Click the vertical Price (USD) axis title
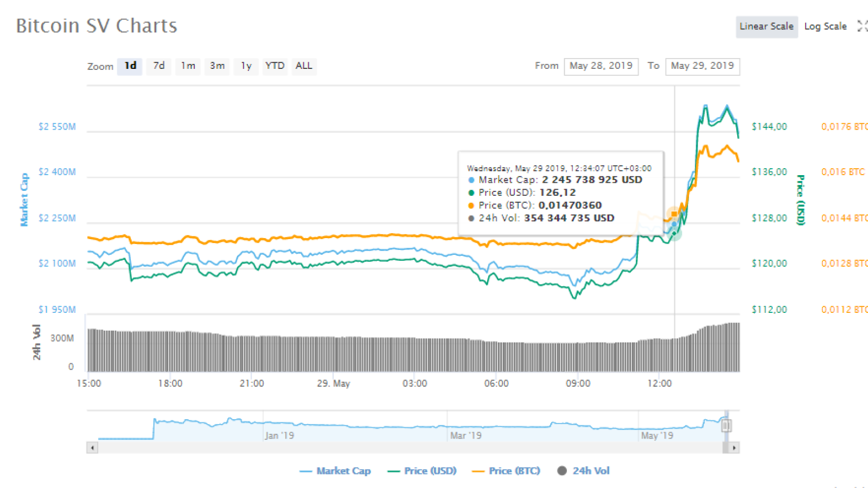 pyautogui.click(x=800, y=200)
